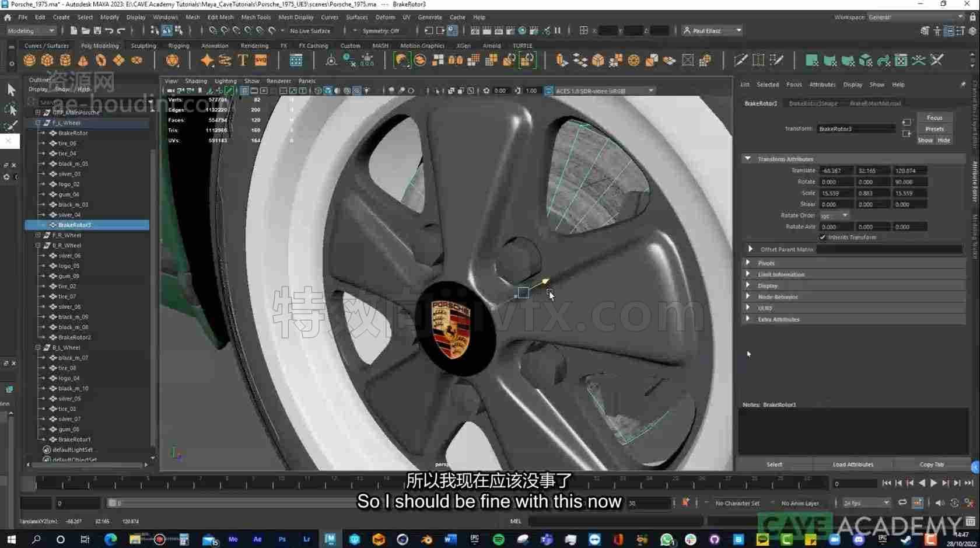Click the polygon Type text tool icon
This screenshot has height=548, width=980.
click(x=243, y=60)
